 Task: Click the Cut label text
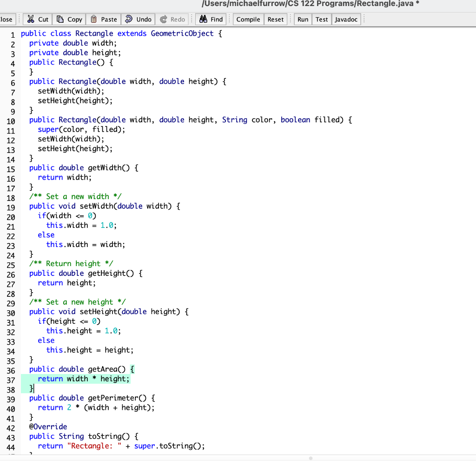pyautogui.click(x=43, y=20)
